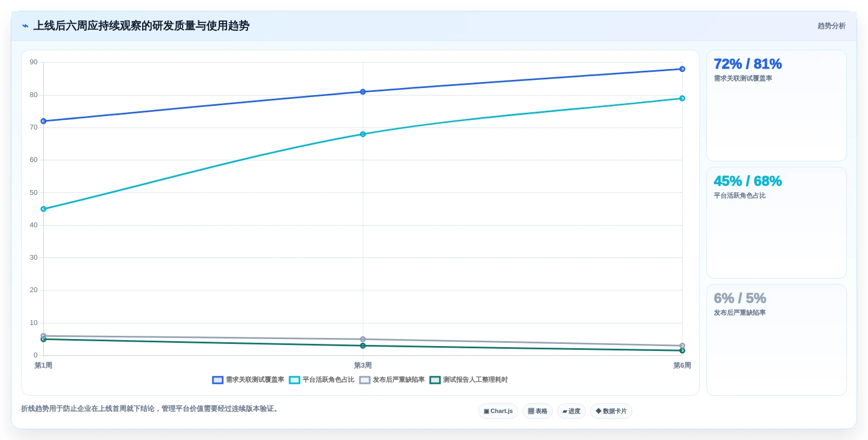Click the lightning icon beside the title
The image size is (868, 440).
pyautogui.click(x=25, y=26)
